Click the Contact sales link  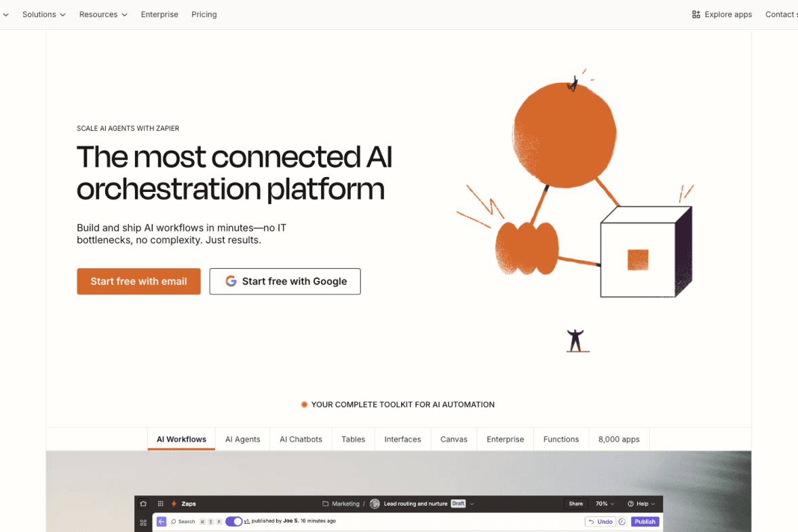[x=781, y=14]
